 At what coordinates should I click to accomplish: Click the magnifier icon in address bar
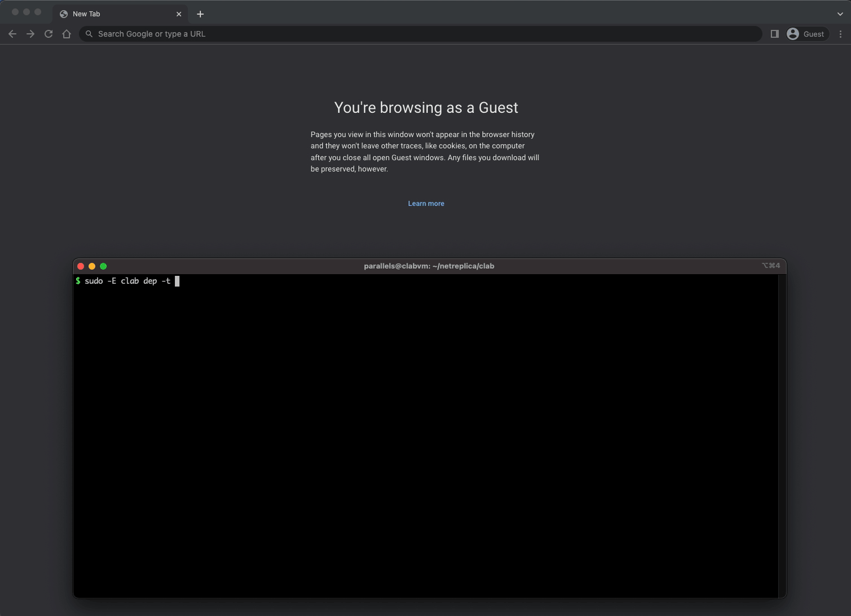click(89, 34)
